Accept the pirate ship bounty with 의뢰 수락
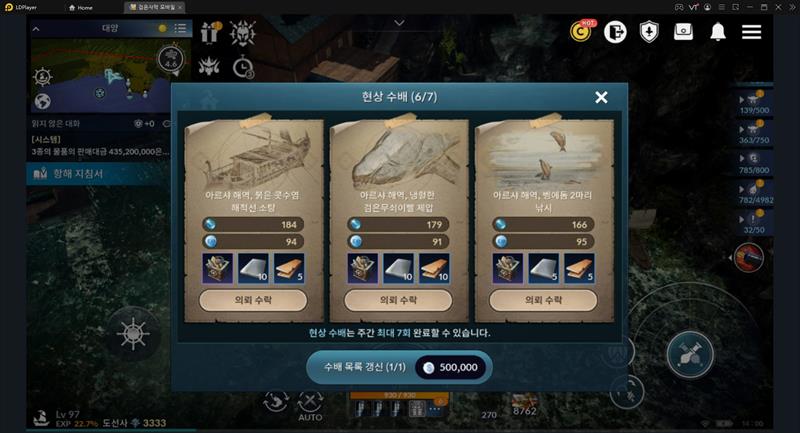This screenshot has height=433, width=800. (x=253, y=300)
